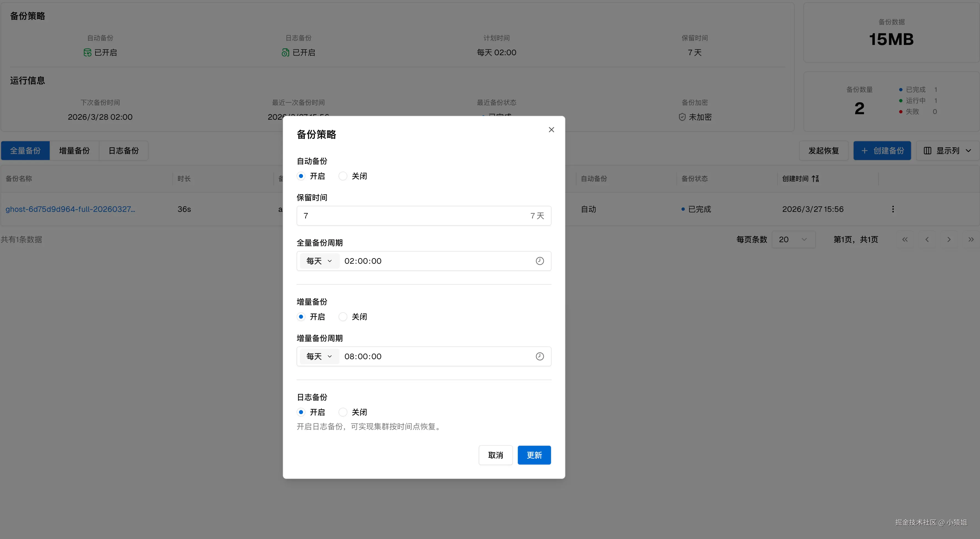980x539 pixels.
Task: Click the sort icon beside 创建时间
Action: (x=815, y=179)
